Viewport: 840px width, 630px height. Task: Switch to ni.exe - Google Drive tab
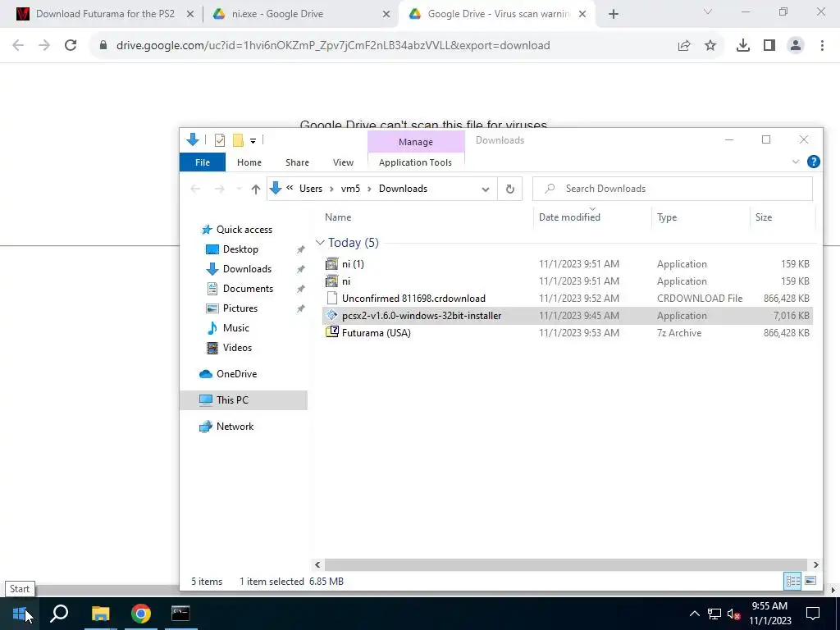(277, 15)
